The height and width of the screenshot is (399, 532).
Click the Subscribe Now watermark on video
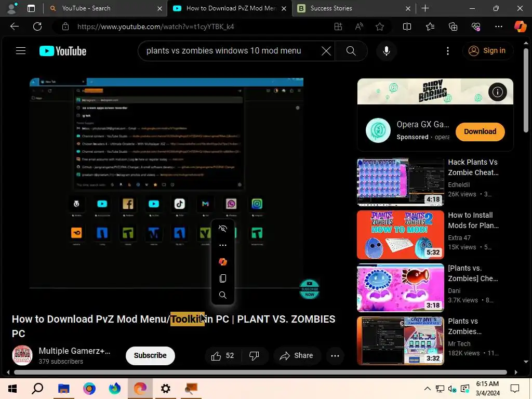(x=309, y=289)
